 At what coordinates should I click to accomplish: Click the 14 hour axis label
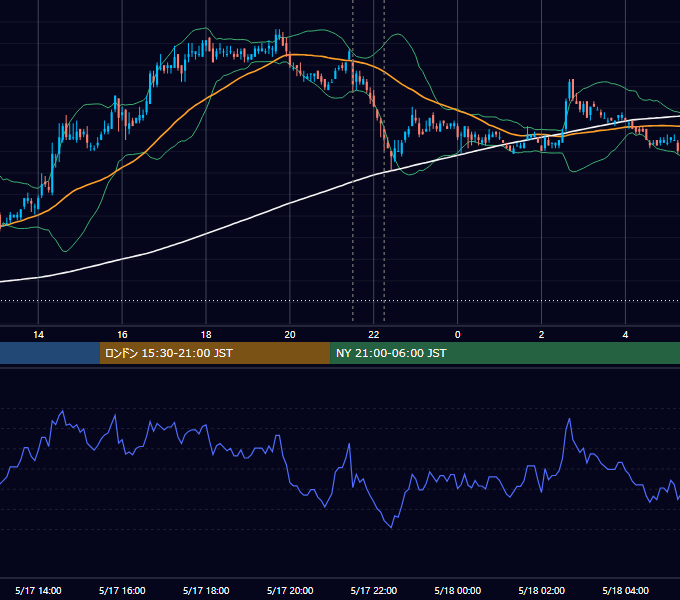[x=38, y=335]
